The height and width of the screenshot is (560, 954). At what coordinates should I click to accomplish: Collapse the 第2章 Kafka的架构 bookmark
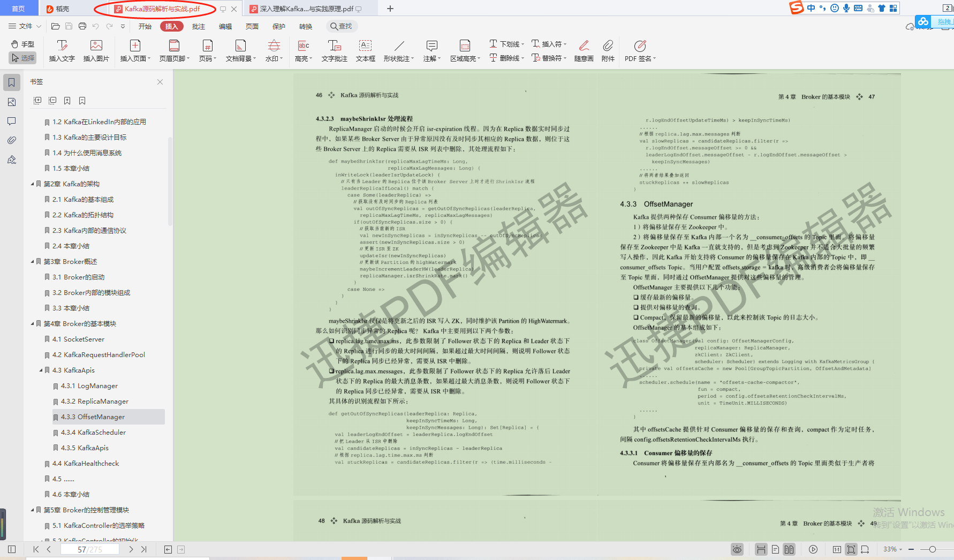click(32, 184)
